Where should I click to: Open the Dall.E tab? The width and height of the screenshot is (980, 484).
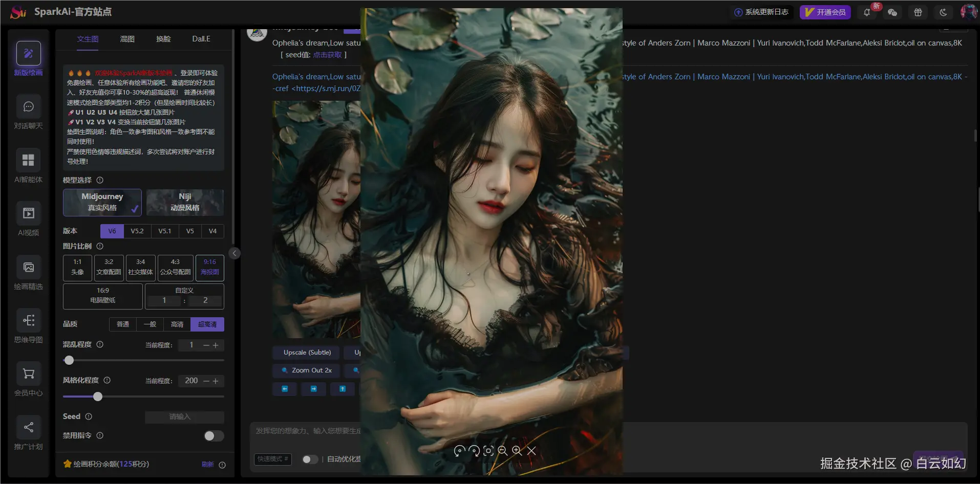(x=200, y=38)
